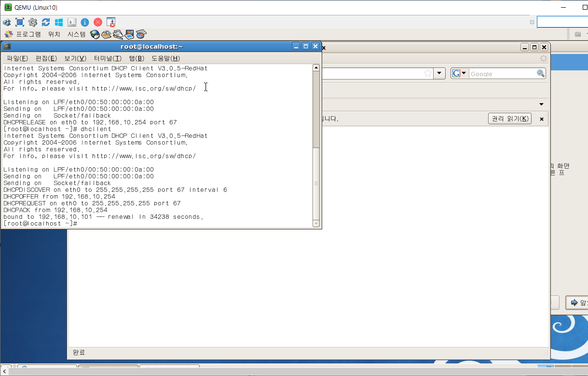Dismiss the browser notification bar

[x=541, y=119]
